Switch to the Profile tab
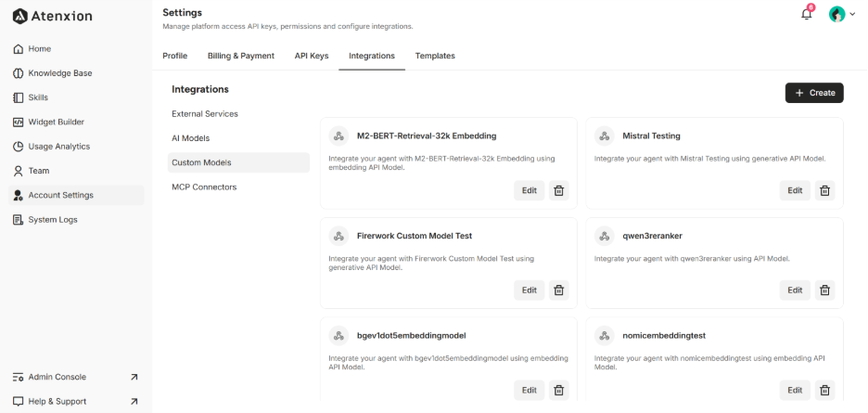This screenshot has width=868, height=413. coord(175,56)
